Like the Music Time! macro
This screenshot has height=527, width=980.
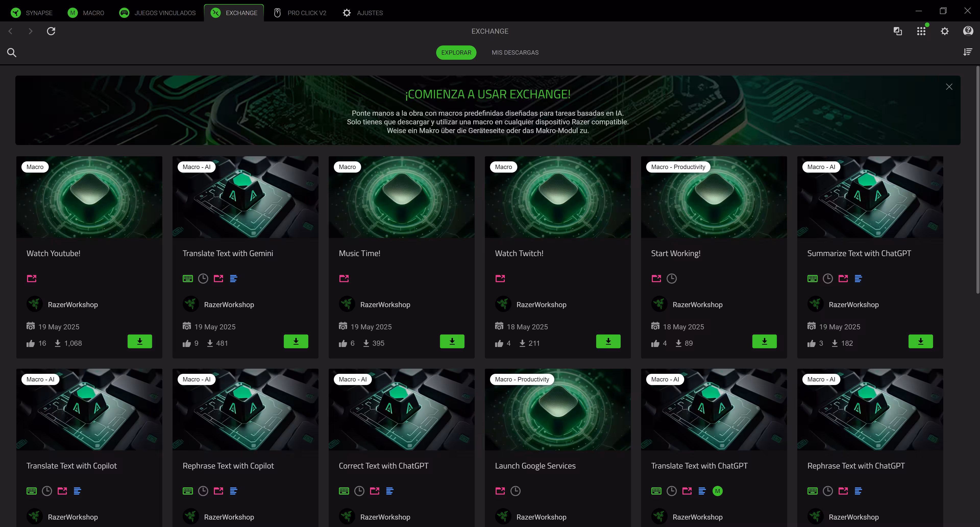343,344
